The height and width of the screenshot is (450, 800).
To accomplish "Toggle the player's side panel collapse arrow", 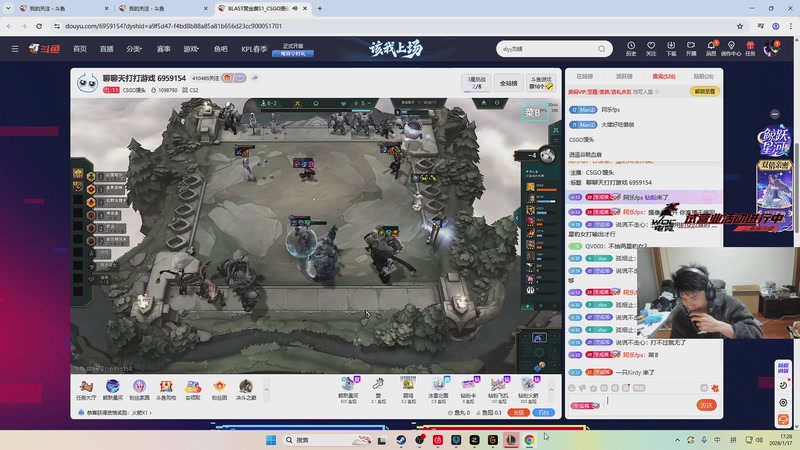I will 517,217.
